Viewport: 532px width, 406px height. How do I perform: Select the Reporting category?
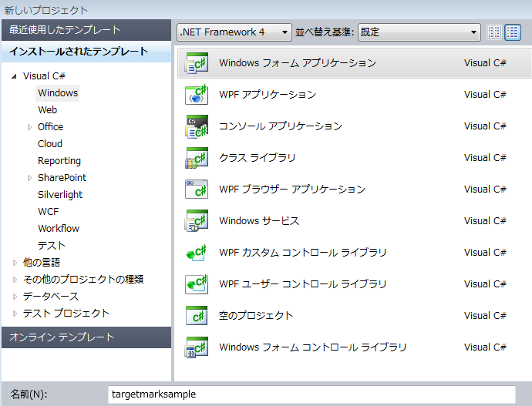pyautogui.click(x=59, y=161)
